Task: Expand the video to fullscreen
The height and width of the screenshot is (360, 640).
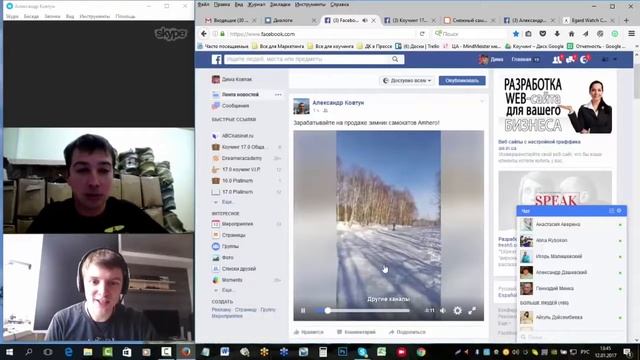Action: point(472,311)
